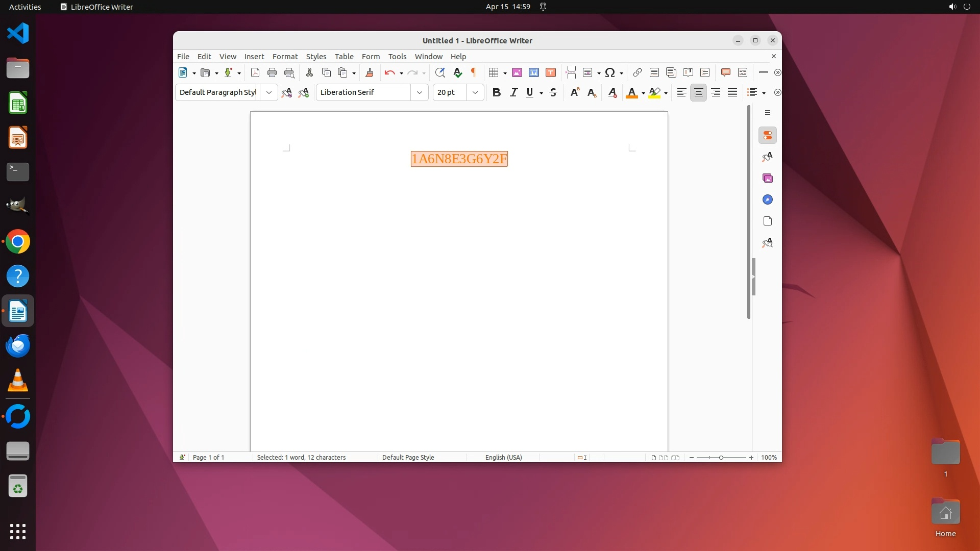980x551 pixels.
Task: Open Find & Replace tool
Action: click(440, 73)
